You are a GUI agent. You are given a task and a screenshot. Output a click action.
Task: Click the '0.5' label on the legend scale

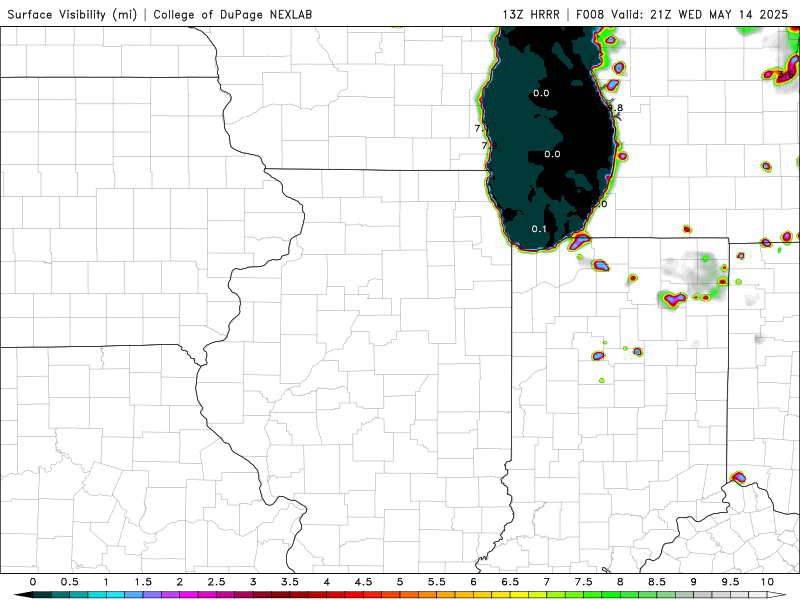69,582
